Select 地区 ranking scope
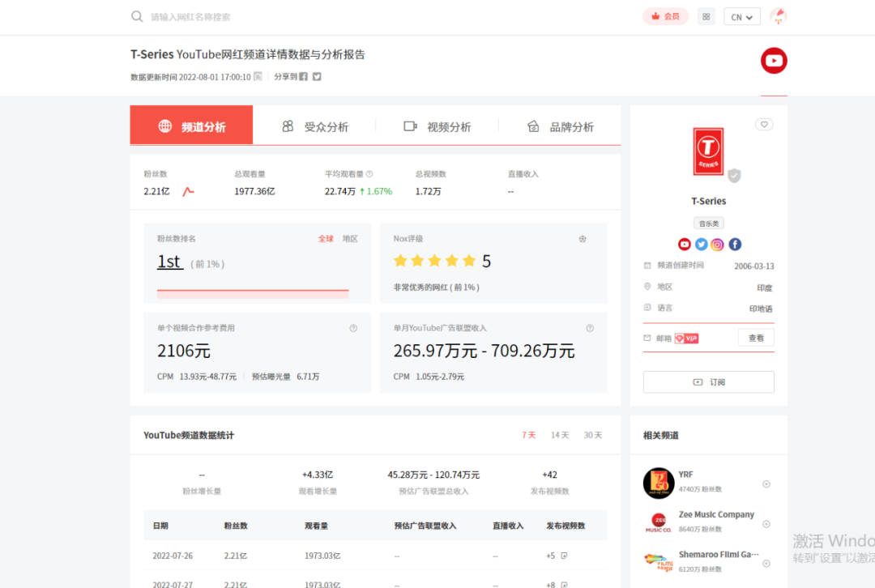This screenshot has height=588, width=875. coord(350,239)
